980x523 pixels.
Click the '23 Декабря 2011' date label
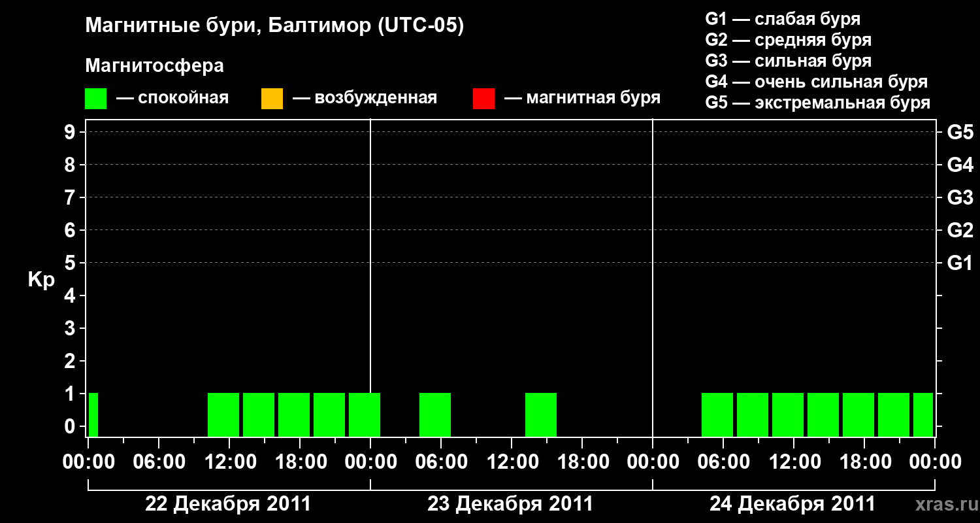click(x=510, y=504)
